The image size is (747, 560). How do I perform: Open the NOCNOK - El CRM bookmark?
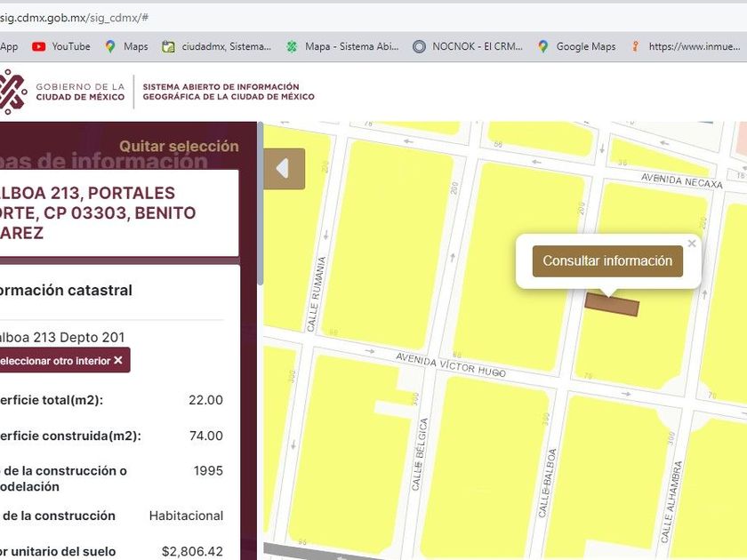467,46
